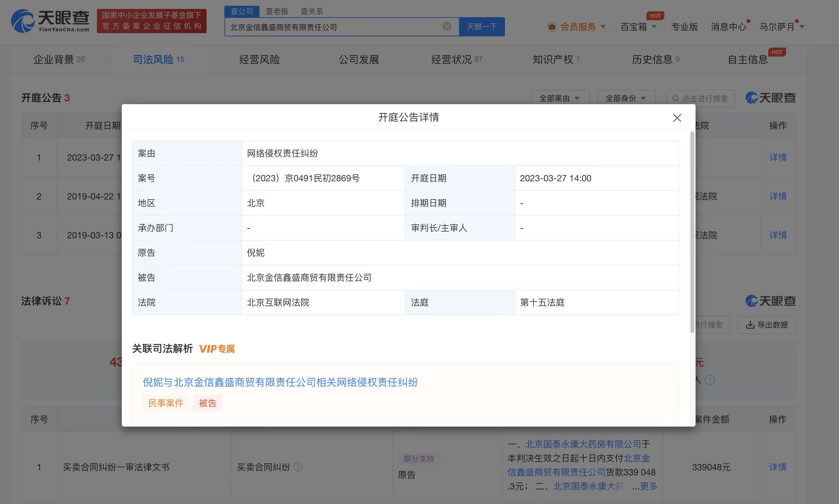Click the hearing date 2023-03-27 14:00 value

[556, 178]
